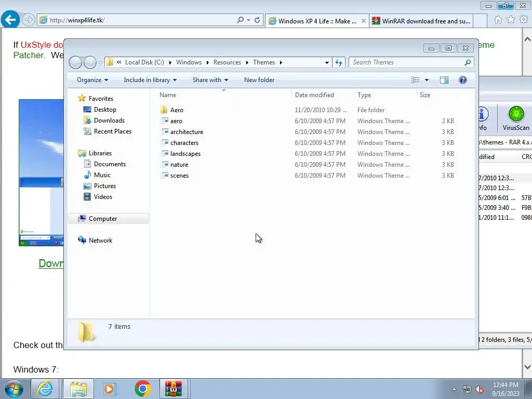
Task: Select the aero theme file
Action: click(x=176, y=121)
